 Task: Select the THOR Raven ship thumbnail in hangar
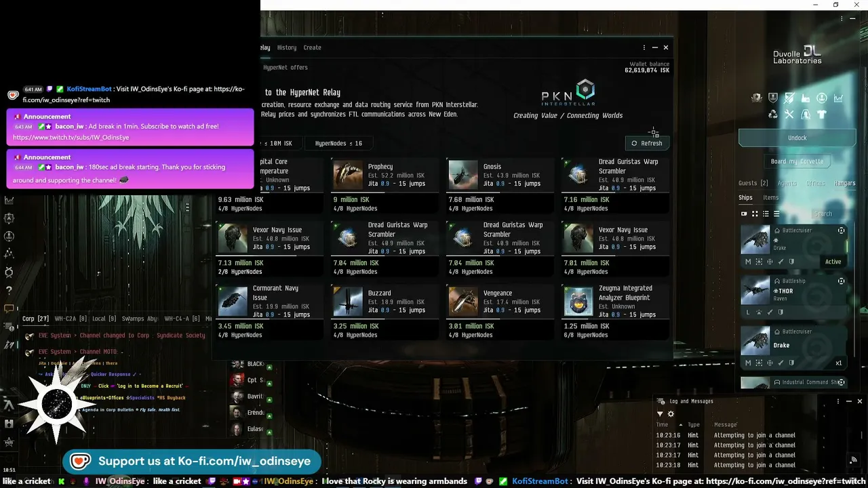[x=755, y=291]
